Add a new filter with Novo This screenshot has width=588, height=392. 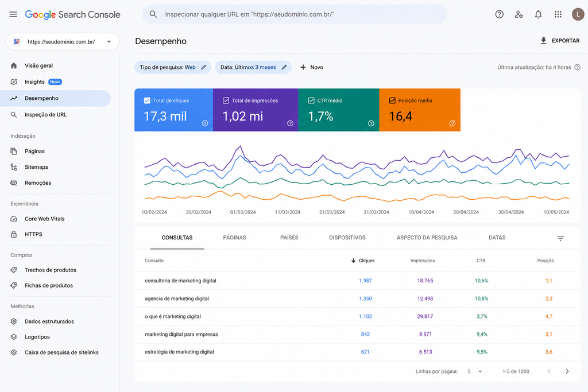pyautogui.click(x=312, y=67)
